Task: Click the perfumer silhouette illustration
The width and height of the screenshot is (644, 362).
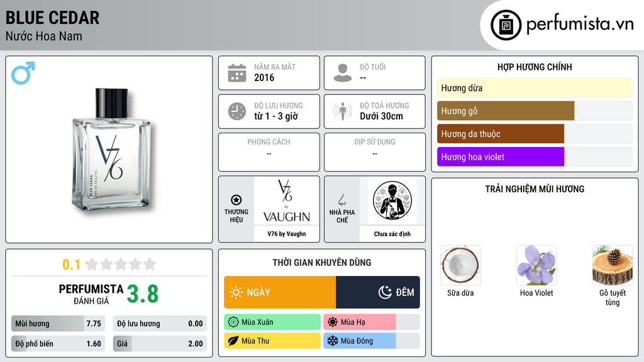Action: 392,200
